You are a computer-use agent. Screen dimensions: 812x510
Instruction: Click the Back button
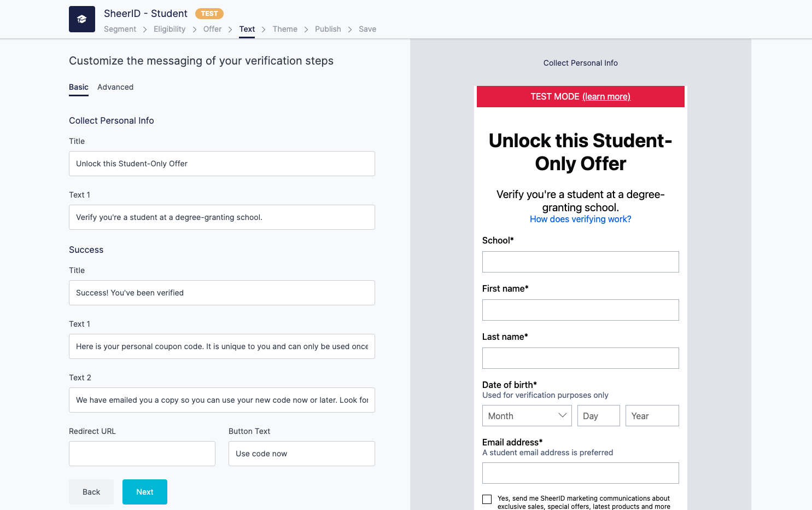(x=91, y=491)
